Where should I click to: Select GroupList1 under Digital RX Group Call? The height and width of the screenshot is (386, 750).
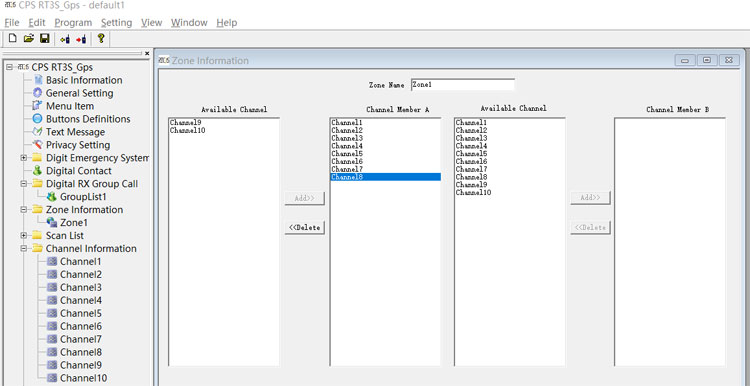(83, 197)
